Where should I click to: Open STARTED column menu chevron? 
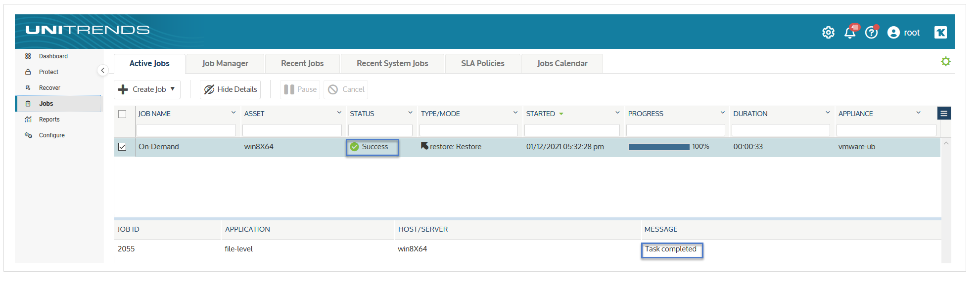pos(617,113)
